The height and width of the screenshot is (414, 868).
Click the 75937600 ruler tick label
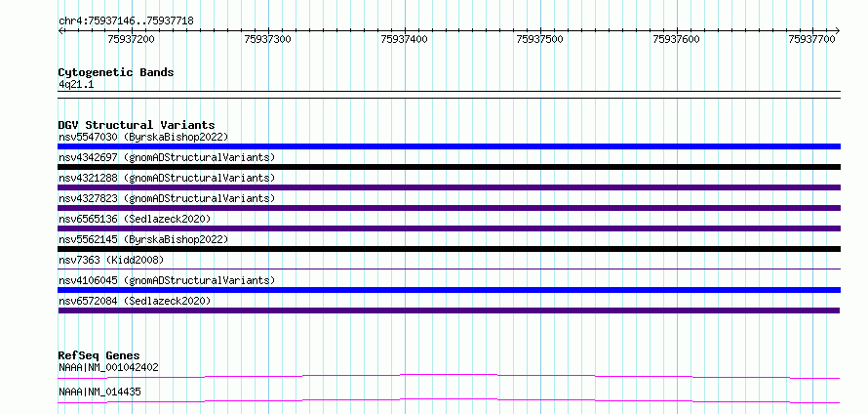pyautogui.click(x=677, y=39)
